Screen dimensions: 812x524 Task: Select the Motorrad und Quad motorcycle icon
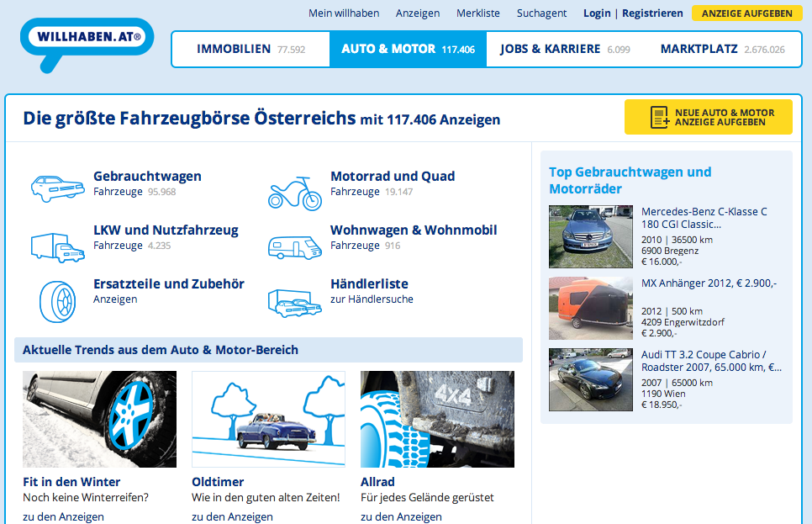(x=295, y=193)
